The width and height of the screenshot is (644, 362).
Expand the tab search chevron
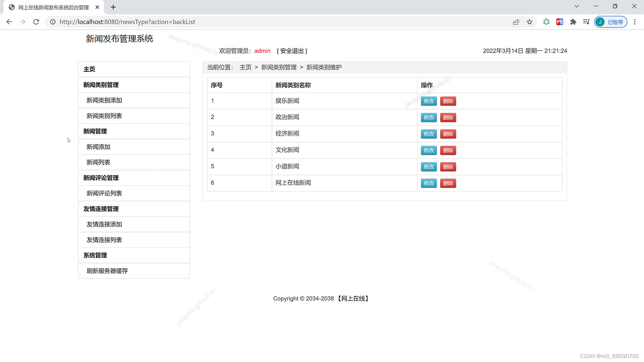[x=577, y=6]
